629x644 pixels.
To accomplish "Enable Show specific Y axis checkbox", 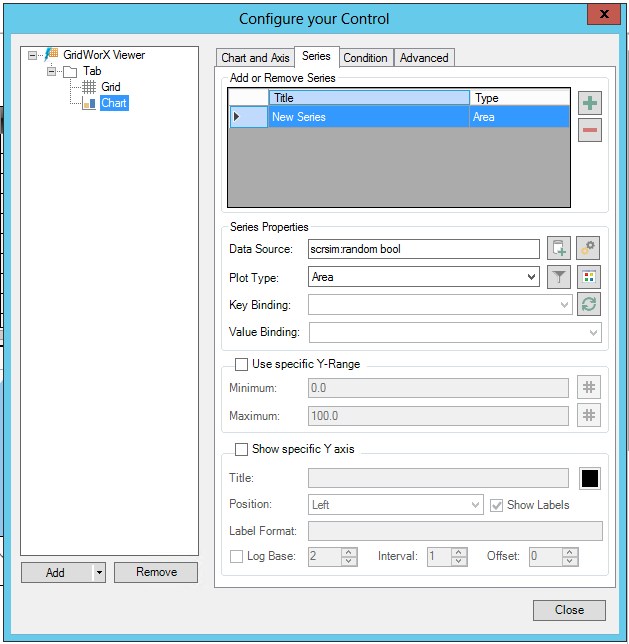I will [241, 449].
